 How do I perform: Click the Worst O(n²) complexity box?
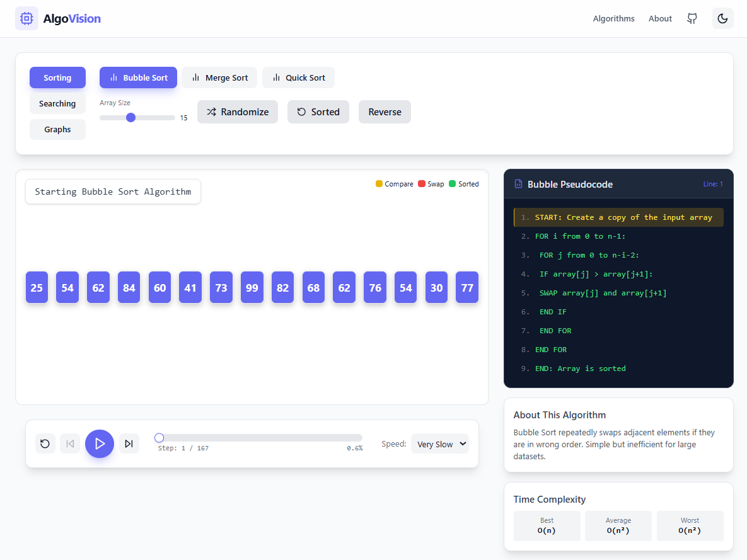(x=690, y=526)
